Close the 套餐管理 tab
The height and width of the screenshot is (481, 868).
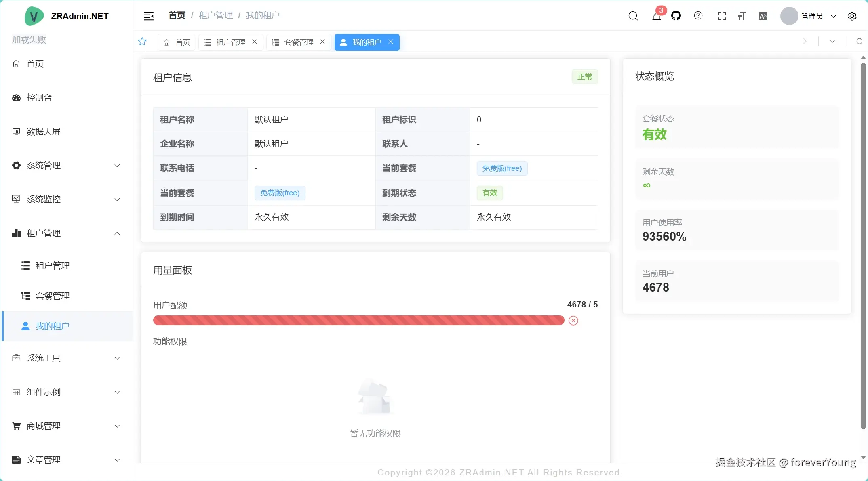point(322,42)
